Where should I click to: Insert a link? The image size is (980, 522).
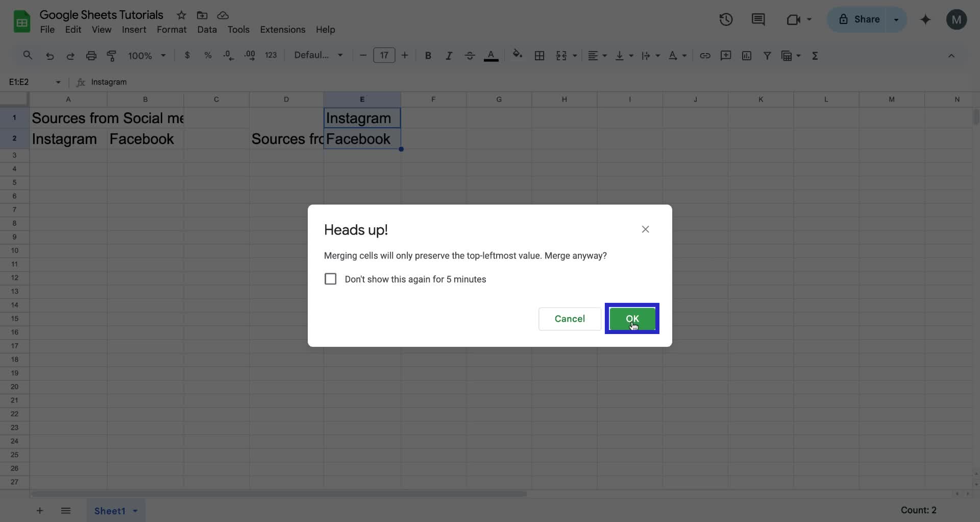(x=705, y=55)
